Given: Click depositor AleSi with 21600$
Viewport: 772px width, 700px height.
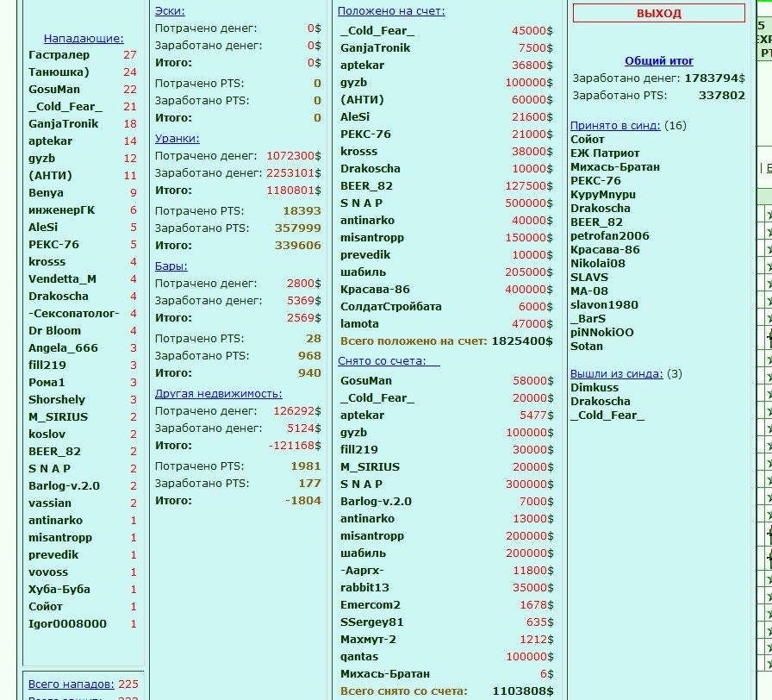Looking at the screenshot, I should tap(355, 117).
